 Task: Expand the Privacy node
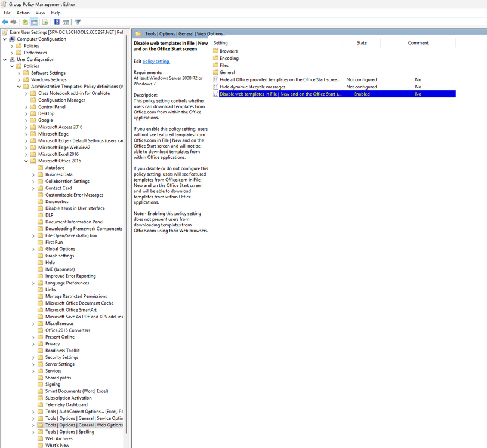click(33, 344)
